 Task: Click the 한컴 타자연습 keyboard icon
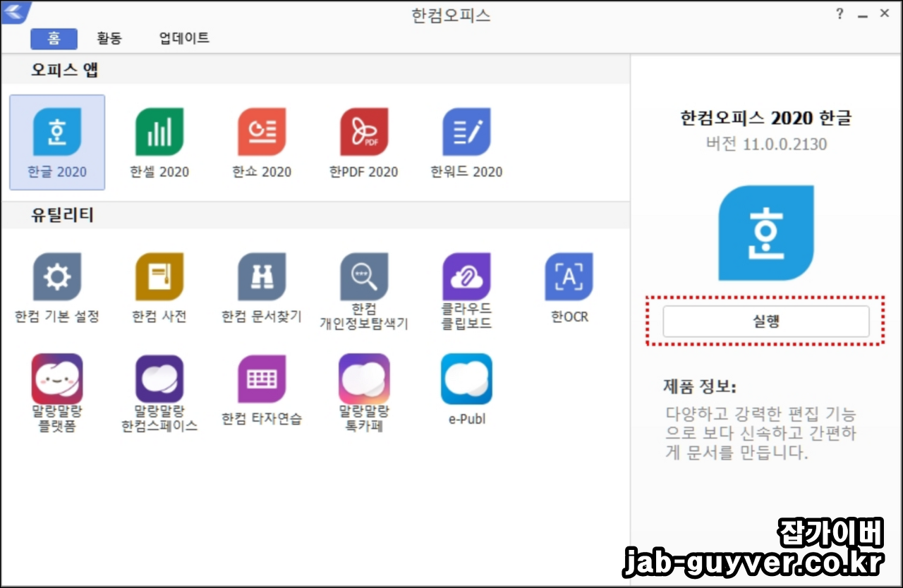tap(262, 379)
